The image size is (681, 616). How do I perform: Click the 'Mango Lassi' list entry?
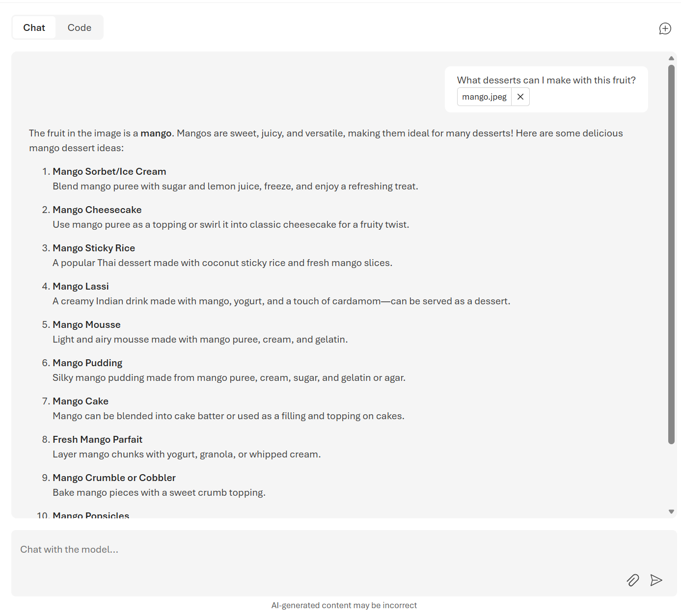(x=81, y=286)
